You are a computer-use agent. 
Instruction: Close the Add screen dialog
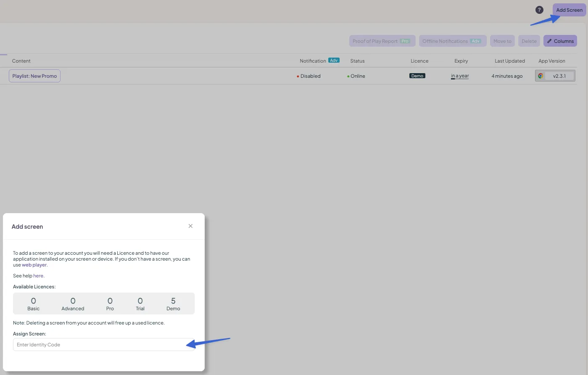pyautogui.click(x=190, y=226)
